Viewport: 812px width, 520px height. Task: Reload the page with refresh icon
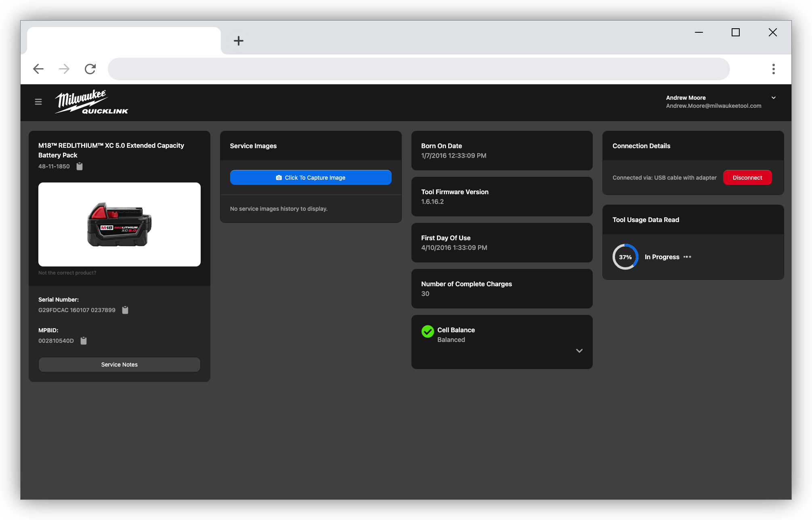90,69
